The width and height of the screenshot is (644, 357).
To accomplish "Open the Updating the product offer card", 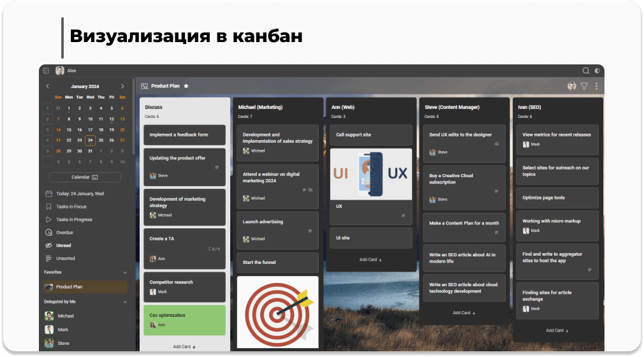I will tap(184, 167).
